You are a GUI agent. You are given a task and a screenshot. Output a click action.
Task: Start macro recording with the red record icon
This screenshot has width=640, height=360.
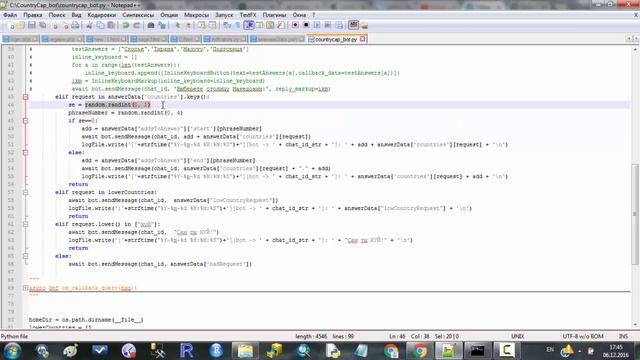(295, 25)
